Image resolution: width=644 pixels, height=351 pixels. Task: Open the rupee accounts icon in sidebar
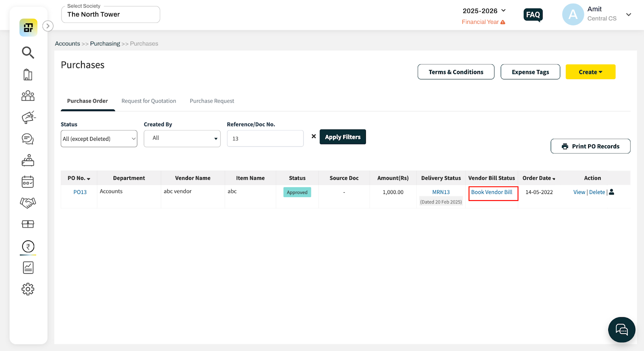[x=28, y=246]
